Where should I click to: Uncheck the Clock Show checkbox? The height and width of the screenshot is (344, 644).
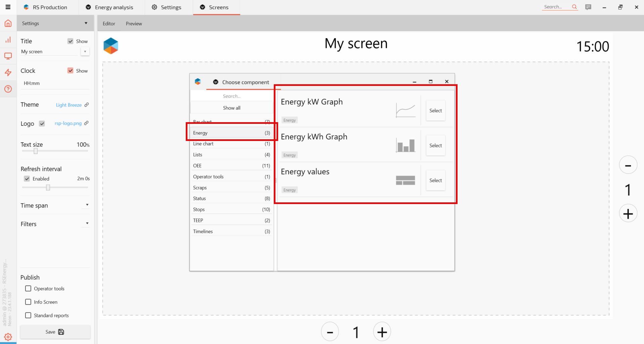(70, 70)
